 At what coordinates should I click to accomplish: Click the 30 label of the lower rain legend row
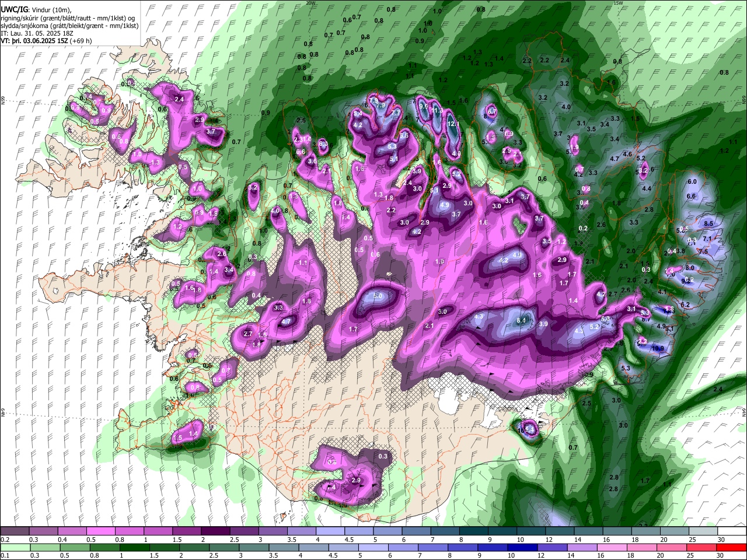(720, 555)
